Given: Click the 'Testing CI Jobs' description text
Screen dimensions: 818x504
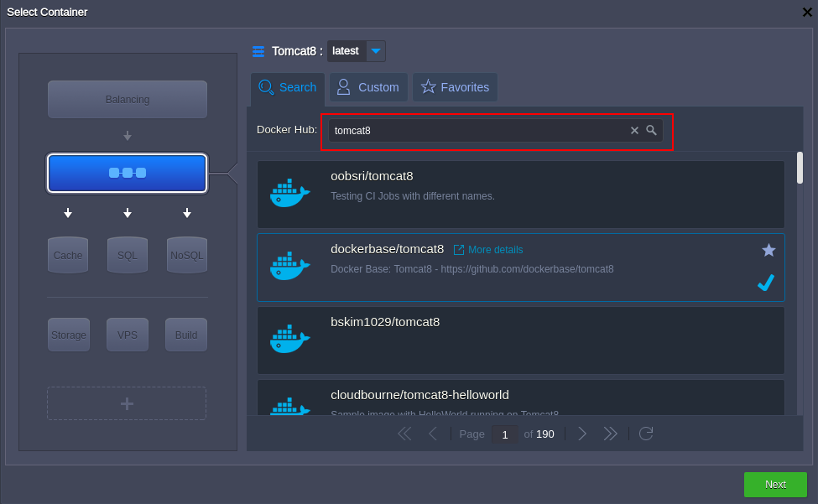Looking at the screenshot, I should pos(413,196).
